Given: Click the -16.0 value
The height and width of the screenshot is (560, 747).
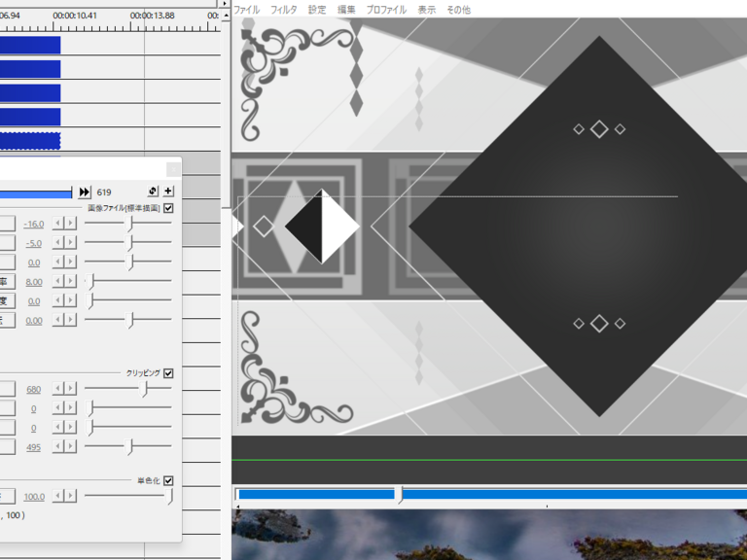Looking at the screenshot, I should tap(34, 224).
